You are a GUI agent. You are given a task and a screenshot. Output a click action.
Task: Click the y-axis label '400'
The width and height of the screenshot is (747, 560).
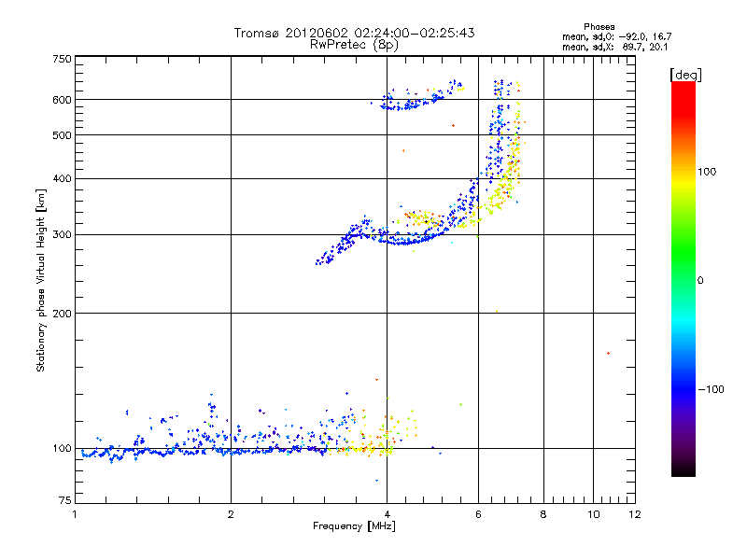(62, 179)
